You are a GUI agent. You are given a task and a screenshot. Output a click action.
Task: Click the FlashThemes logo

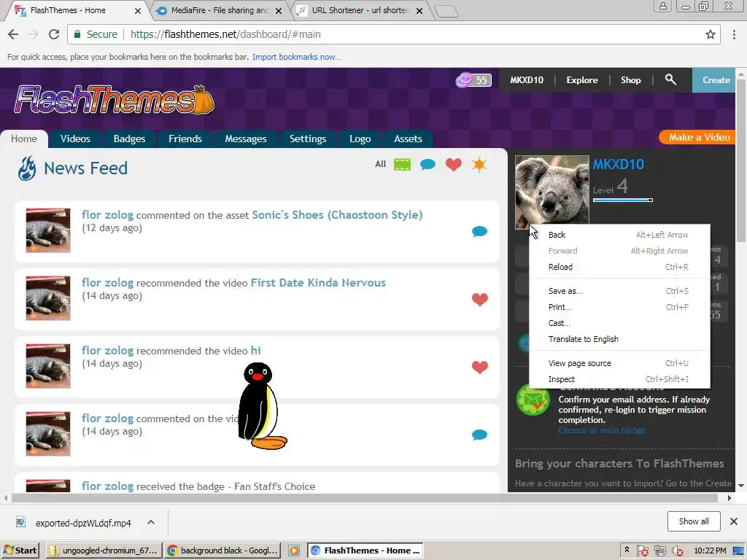point(115,100)
